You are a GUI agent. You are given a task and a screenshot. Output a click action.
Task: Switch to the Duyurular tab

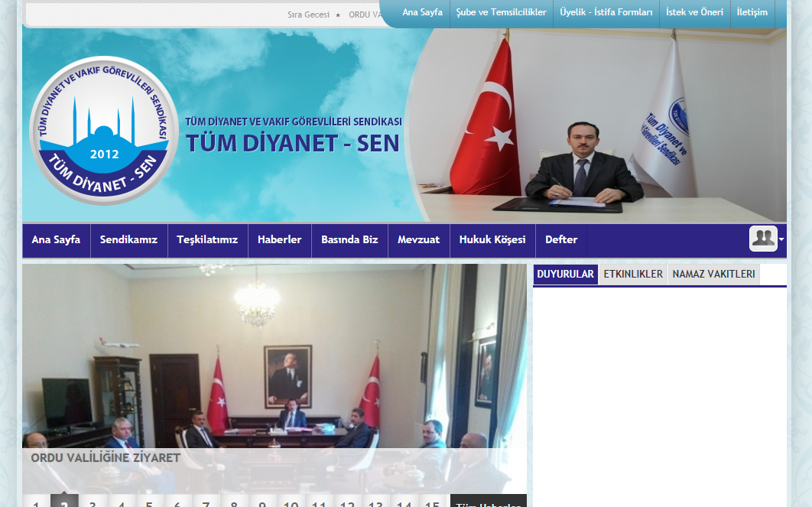pos(565,274)
